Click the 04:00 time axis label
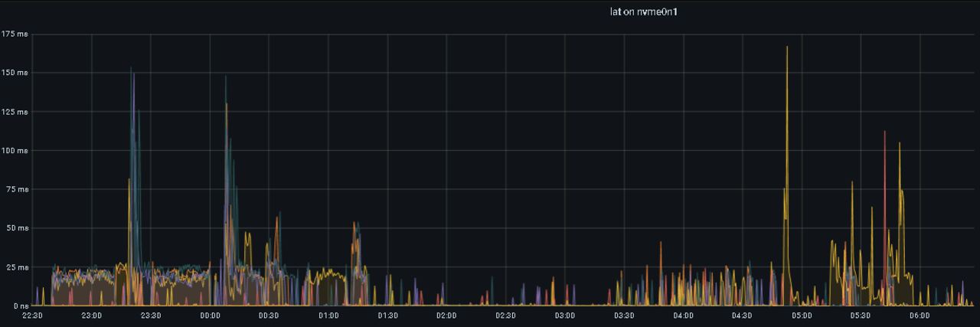This screenshot has height=327, width=980. tap(683, 316)
